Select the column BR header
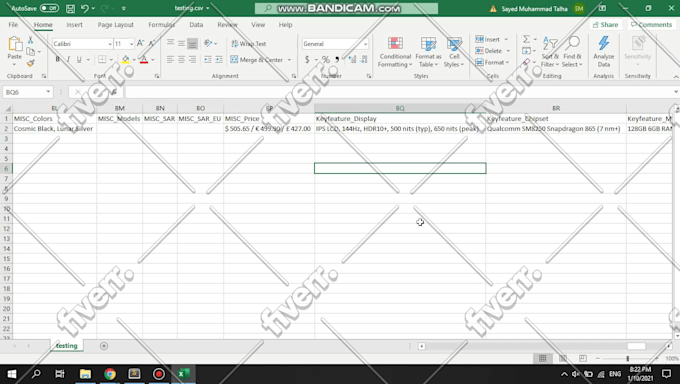This screenshot has width=680, height=384. 556,108
